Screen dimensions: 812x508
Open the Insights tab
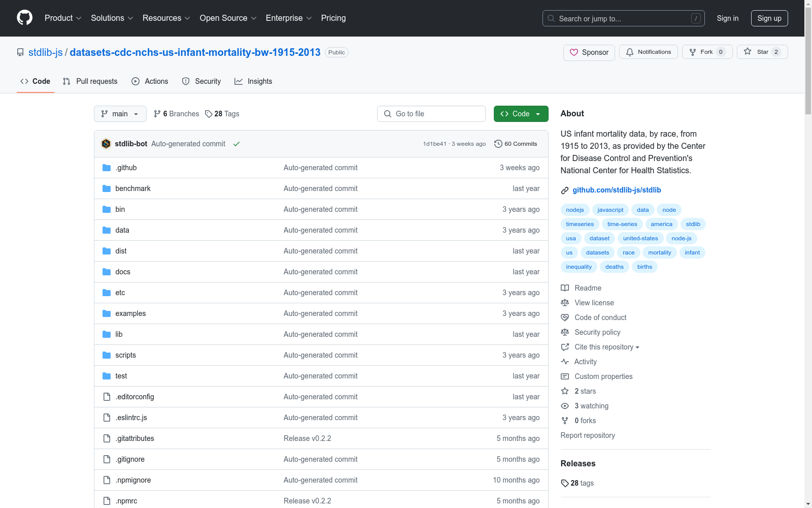[x=253, y=81]
